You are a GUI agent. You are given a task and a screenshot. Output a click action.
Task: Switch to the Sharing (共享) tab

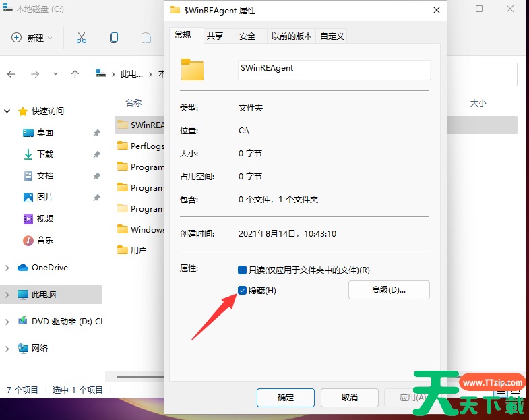pos(215,36)
